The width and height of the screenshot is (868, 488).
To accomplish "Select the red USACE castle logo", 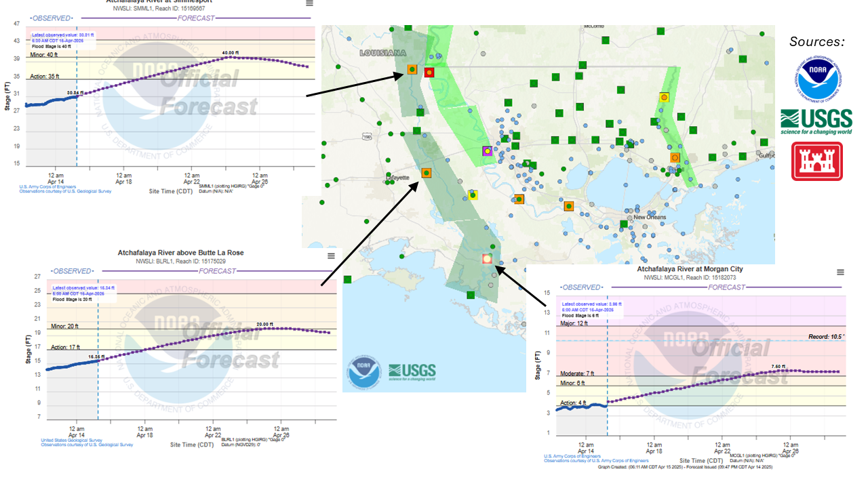I will [817, 161].
